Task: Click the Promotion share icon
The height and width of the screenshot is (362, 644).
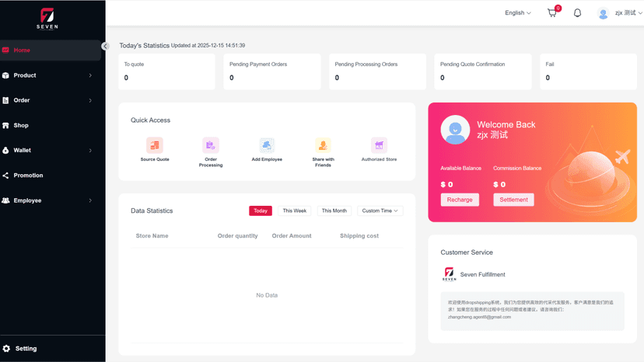Action: [5, 176]
